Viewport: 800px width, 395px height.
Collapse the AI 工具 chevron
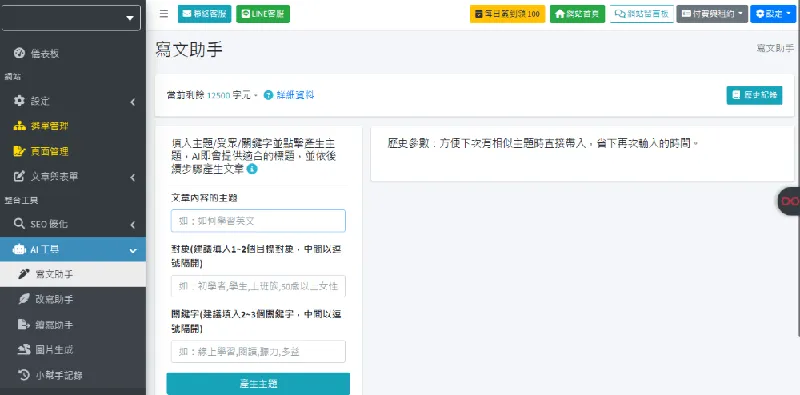[x=133, y=250]
